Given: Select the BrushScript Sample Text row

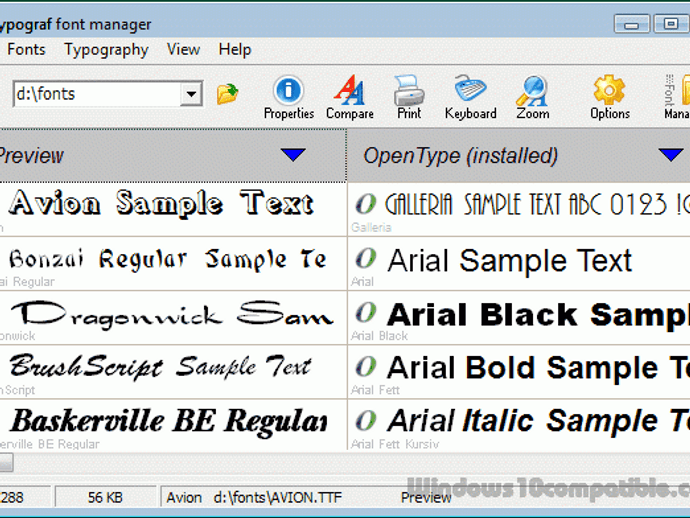Looking at the screenshot, I should click(x=173, y=372).
